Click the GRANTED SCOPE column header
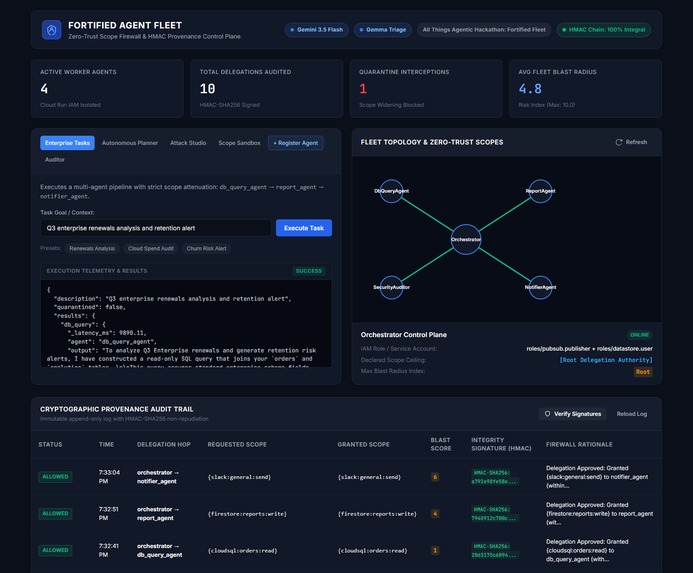This screenshot has height=573, width=693. pos(363,444)
